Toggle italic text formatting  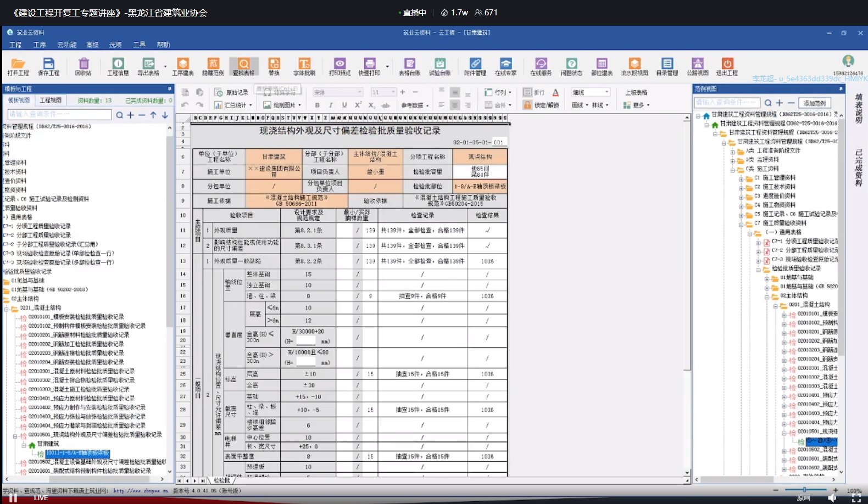pyautogui.click(x=331, y=105)
